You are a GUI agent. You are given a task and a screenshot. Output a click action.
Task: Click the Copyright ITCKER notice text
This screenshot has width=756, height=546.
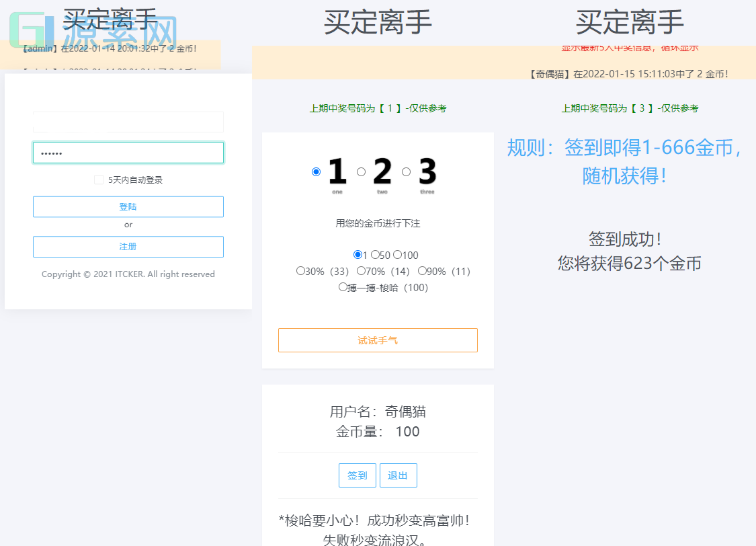[128, 274]
